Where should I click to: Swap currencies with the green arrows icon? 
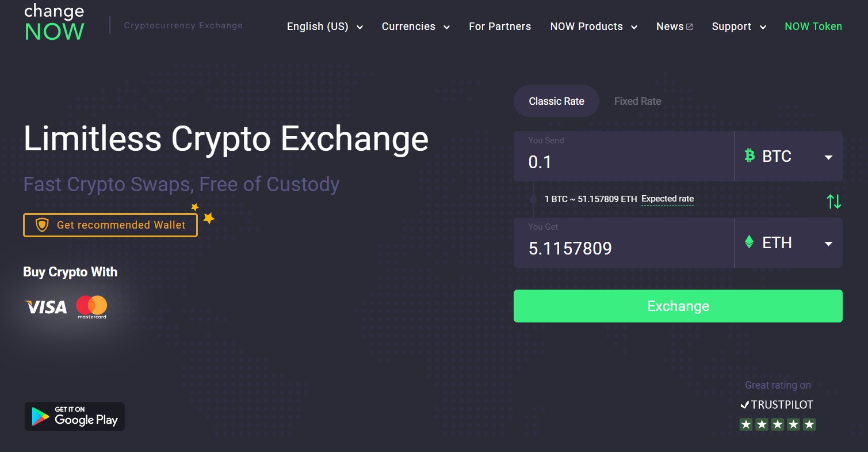click(833, 202)
